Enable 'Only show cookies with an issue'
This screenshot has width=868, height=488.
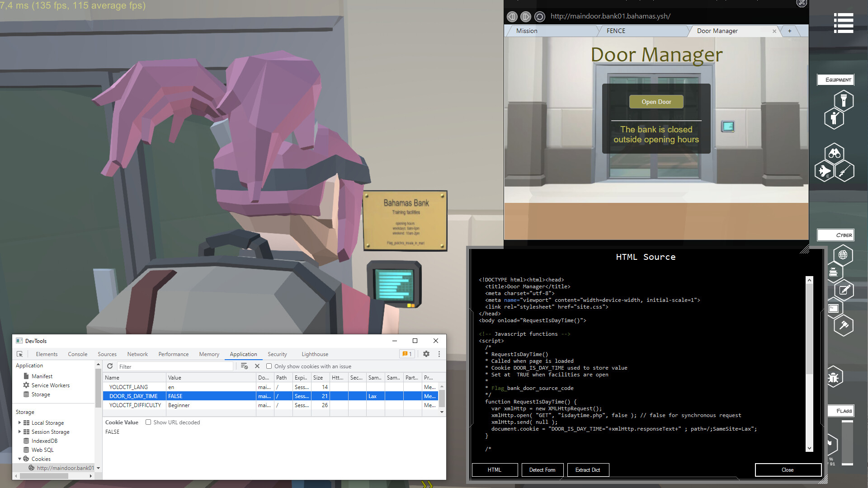click(x=269, y=366)
